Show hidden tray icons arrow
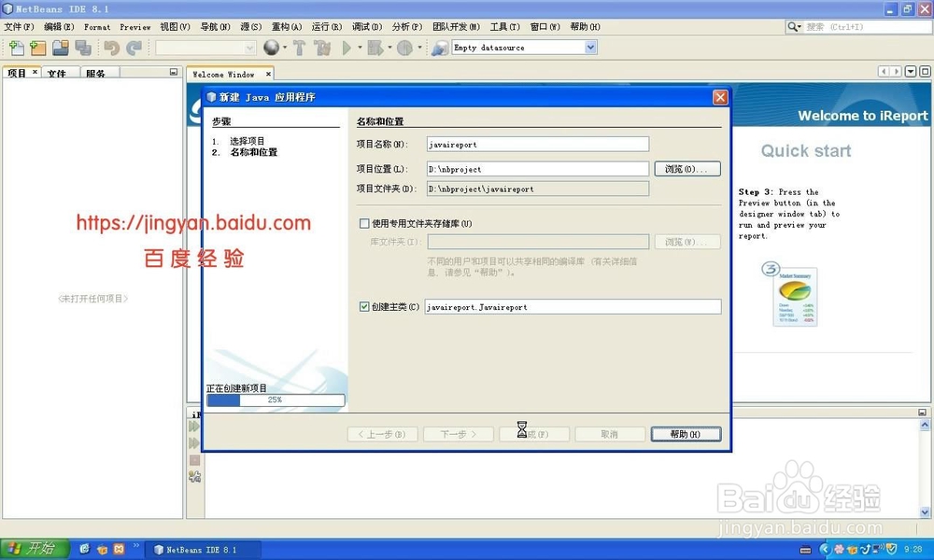Viewport: 934px width, 560px height. click(x=825, y=550)
